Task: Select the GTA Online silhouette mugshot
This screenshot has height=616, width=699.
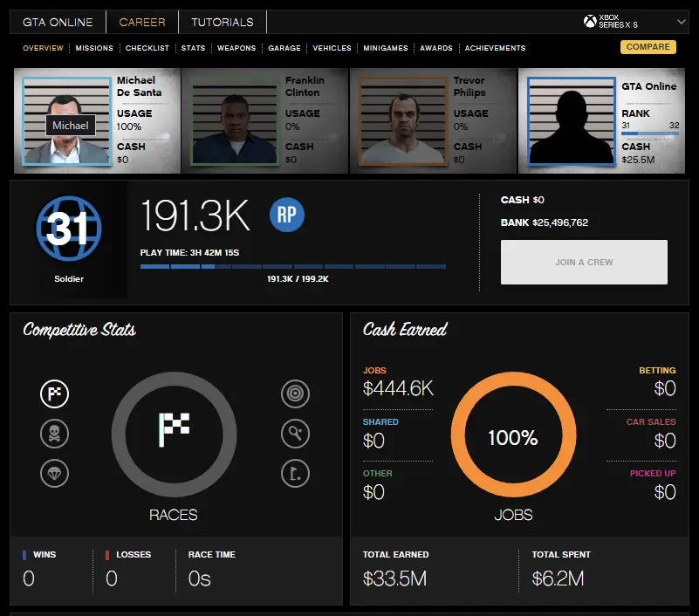Action: tap(572, 121)
